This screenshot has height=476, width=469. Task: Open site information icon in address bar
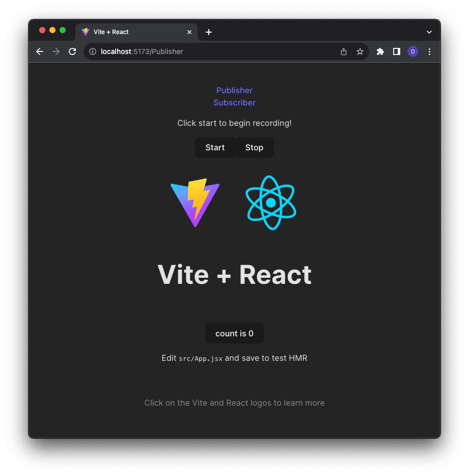(x=93, y=51)
